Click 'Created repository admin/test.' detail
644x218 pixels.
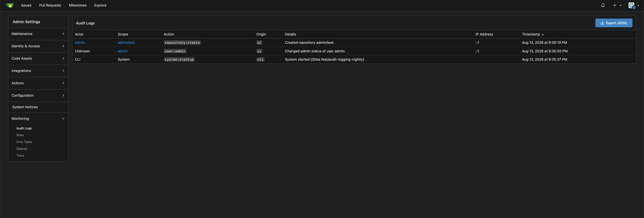point(309,43)
